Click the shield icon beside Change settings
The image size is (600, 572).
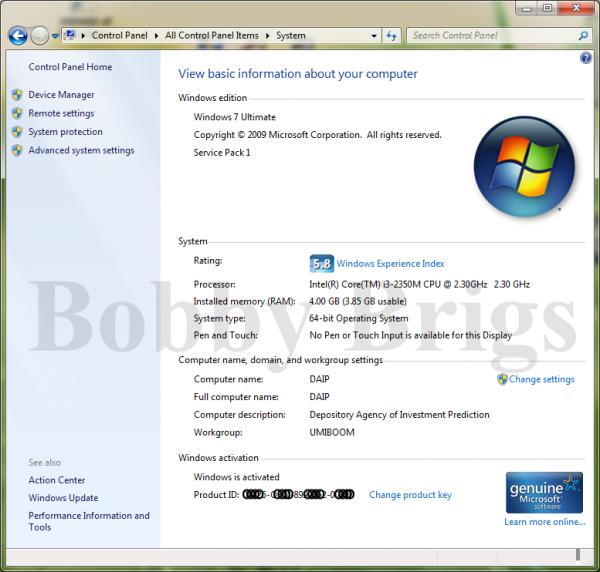click(x=502, y=379)
